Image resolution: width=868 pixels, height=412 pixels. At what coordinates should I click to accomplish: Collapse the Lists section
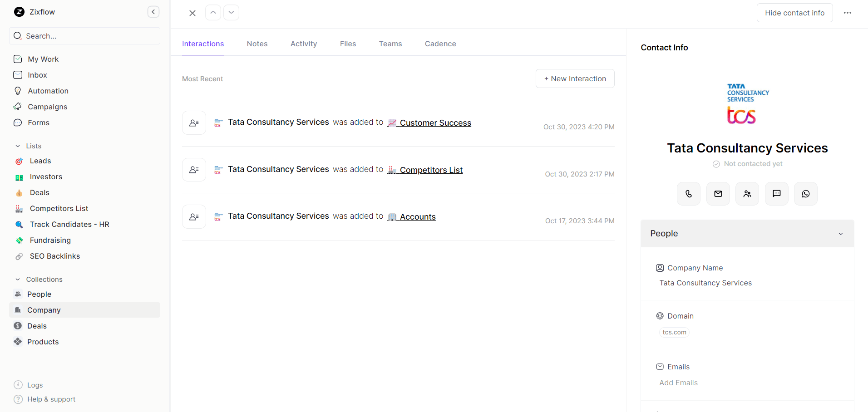(18, 146)
